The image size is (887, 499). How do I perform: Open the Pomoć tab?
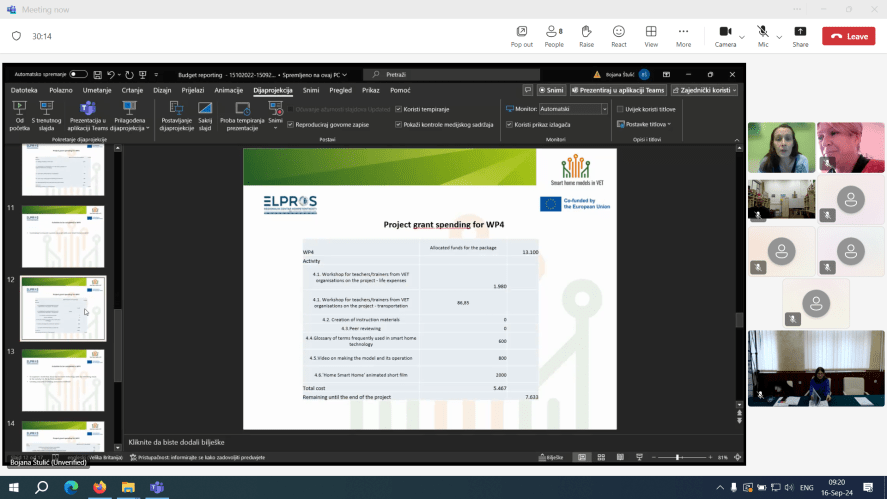coord(400,90)
